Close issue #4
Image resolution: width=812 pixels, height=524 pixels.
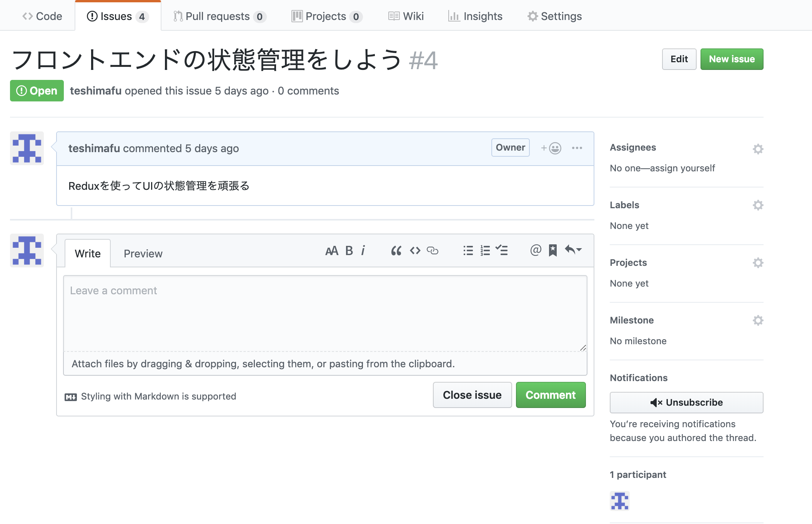(x=472, y=395)
